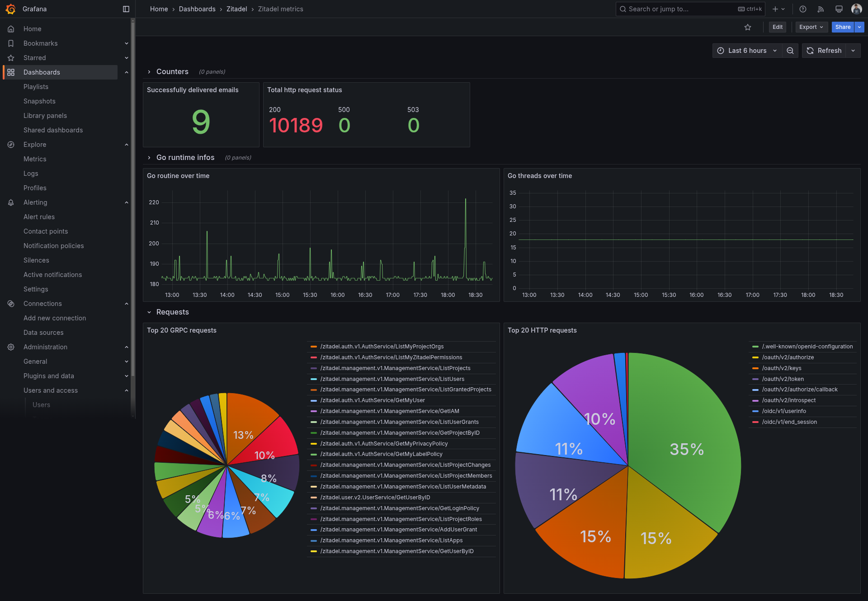
Task: Open the Share options dropdown arrow
Action: [859, 27]
